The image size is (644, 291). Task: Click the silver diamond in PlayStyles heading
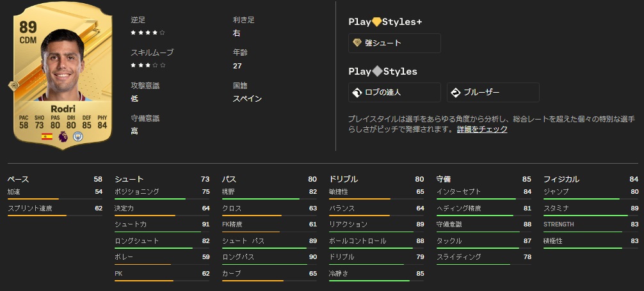[376, 72]
